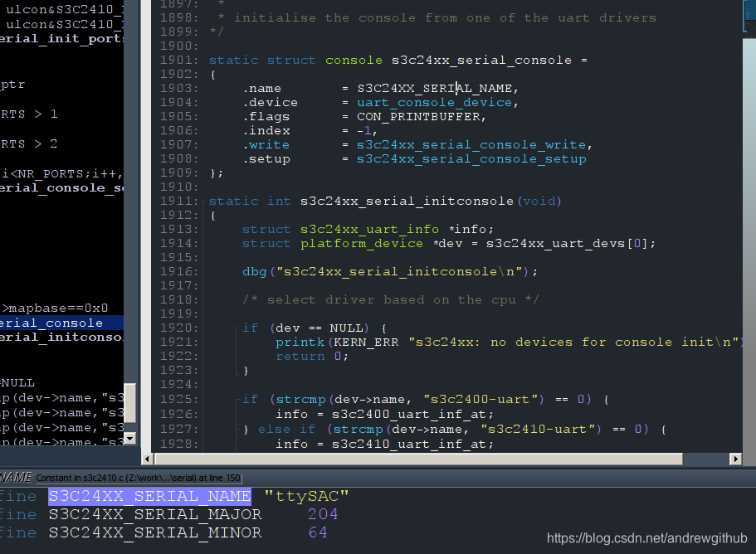Collapse the if block fold at line 1920
The image size is (756, 554).
tap(237, 328)
